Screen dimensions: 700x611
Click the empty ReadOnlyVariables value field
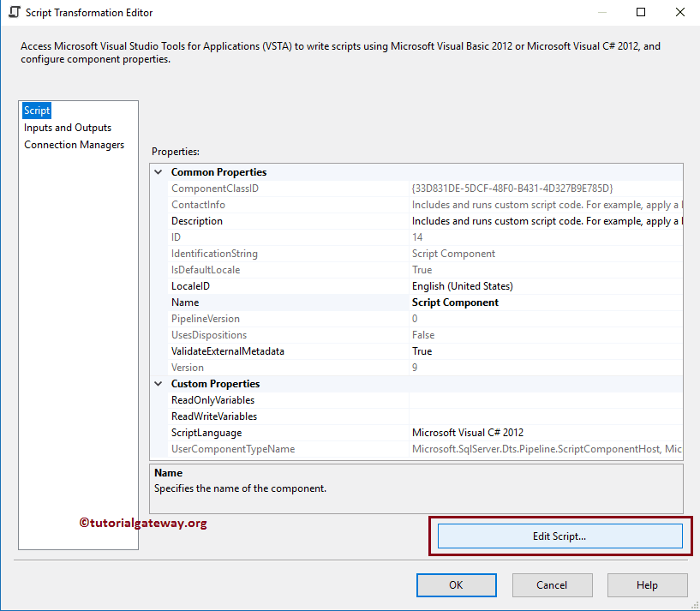(546, 400)
